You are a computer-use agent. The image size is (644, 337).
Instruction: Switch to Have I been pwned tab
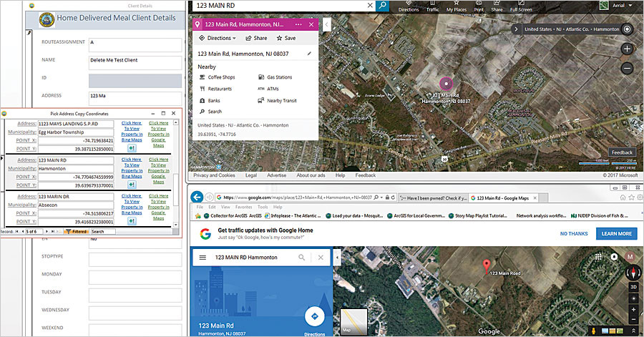pos(433,198)
